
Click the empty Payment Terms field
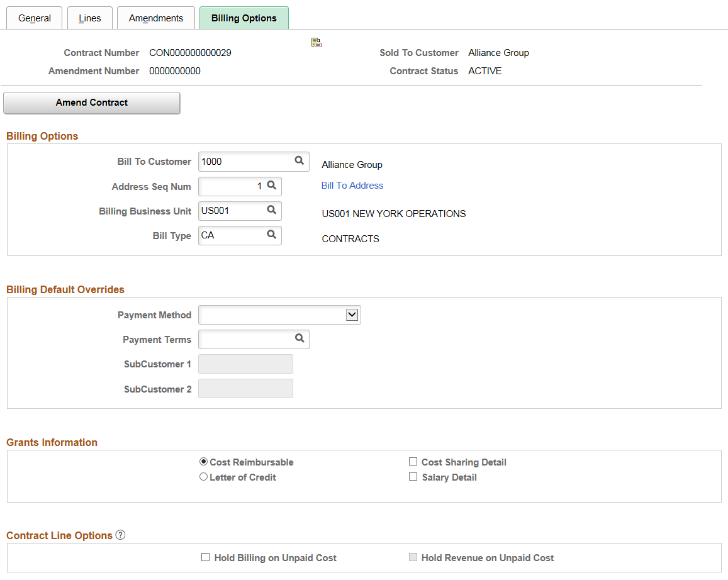(245, 339)
